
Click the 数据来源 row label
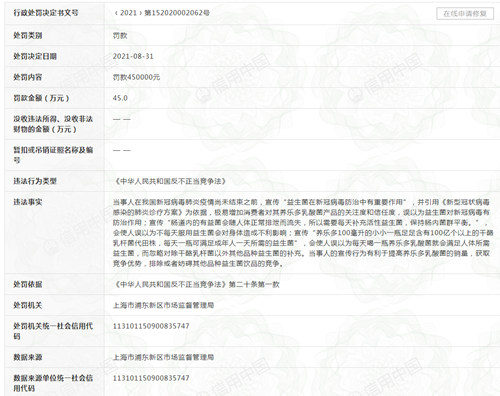pyautogui.click(x=28, y=357)
